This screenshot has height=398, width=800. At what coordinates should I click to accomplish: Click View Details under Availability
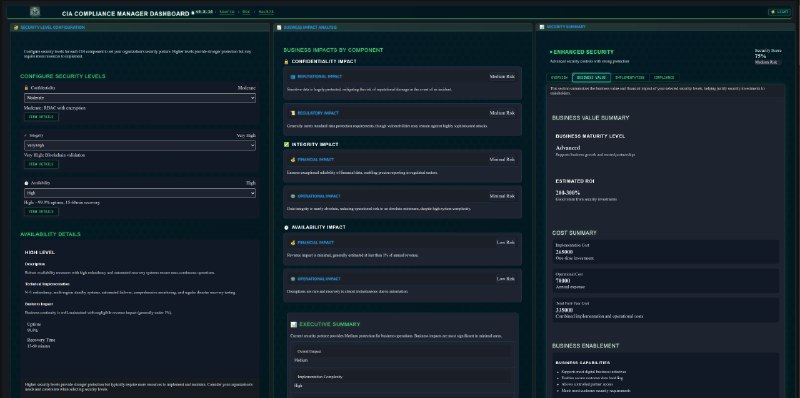(x=41, y=212)
